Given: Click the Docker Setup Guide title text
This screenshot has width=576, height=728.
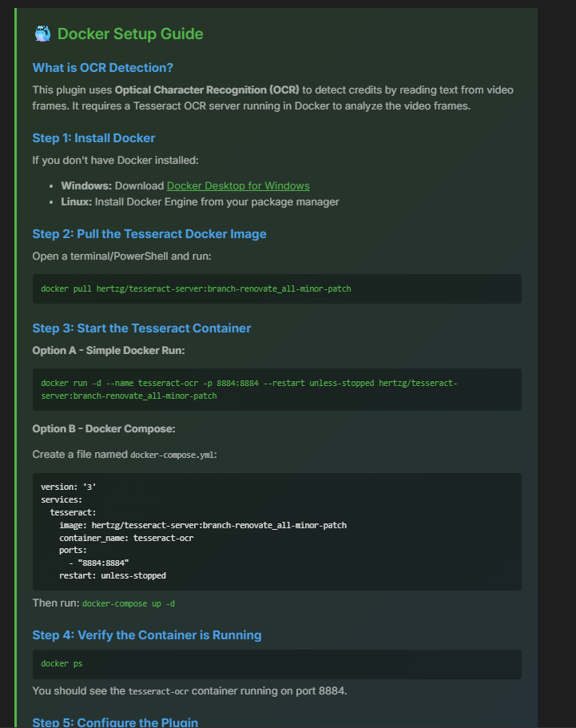Looking at the screenshot, I should click(x=130, y=34).
